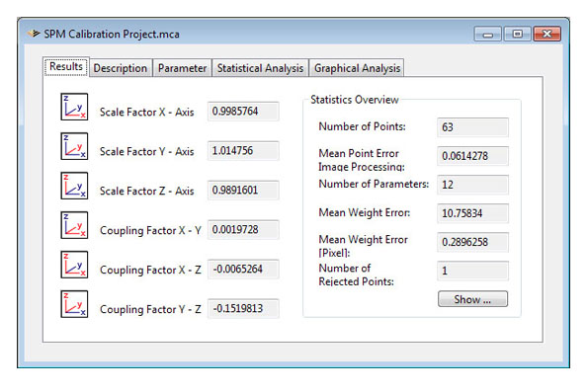The height and width of the screenshot is (392, 588).
Task: Click the 'Number of Parameters:' label
Action: point(374,184)
